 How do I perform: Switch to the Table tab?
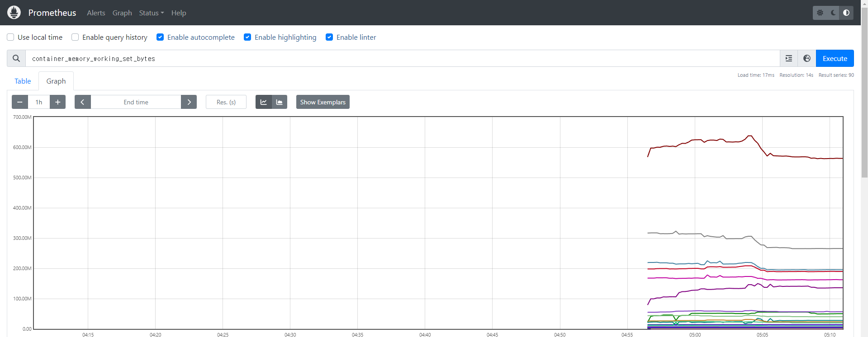tap(23, 81)
